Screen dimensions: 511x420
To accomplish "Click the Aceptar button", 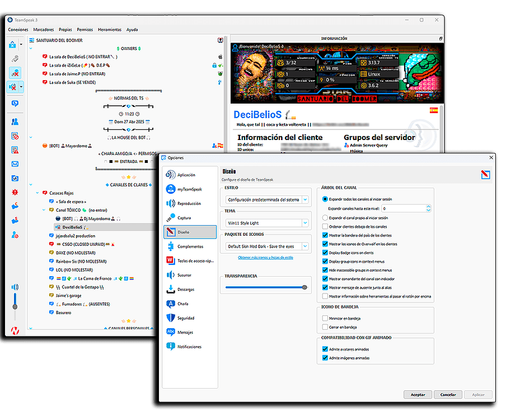I will [x=417, y=394].
